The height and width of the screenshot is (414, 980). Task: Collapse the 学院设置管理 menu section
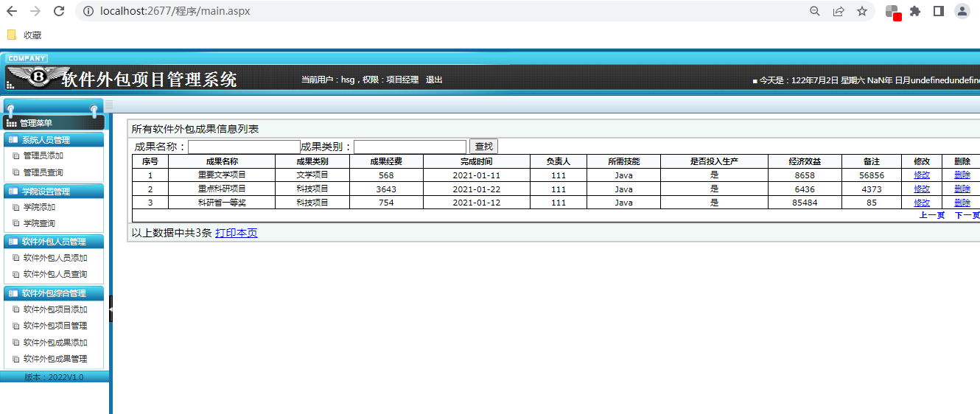pyautogui.click(x=53, y=192)
